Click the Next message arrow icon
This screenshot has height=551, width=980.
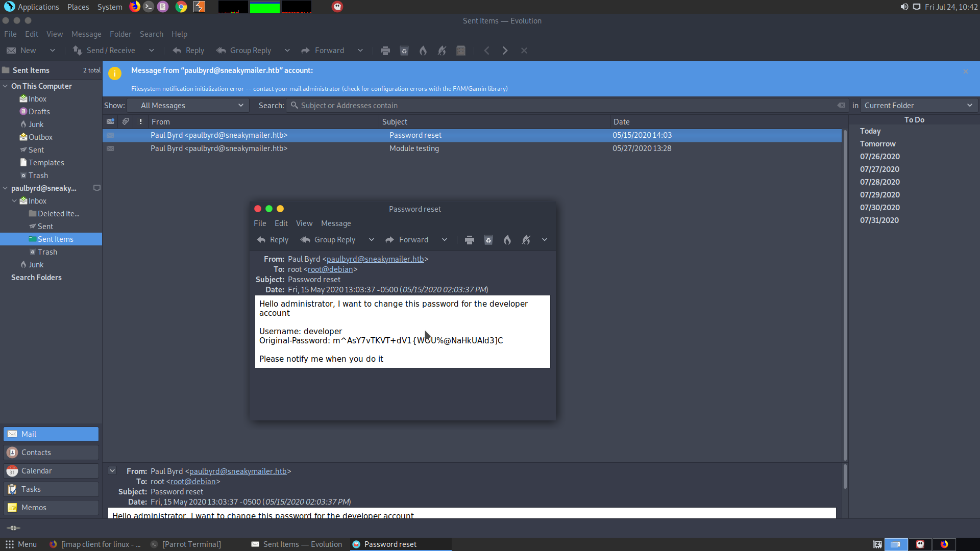point(505,51)
